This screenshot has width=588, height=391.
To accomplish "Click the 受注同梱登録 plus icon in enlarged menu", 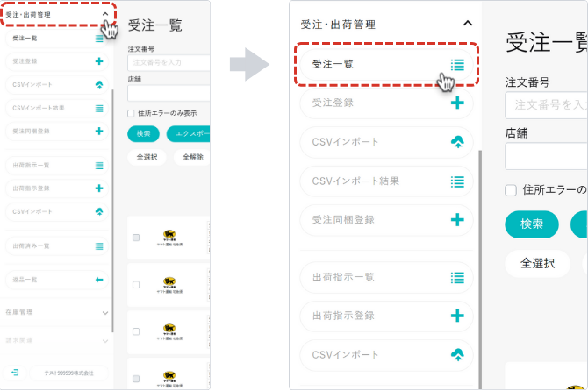I will [456, 220].
